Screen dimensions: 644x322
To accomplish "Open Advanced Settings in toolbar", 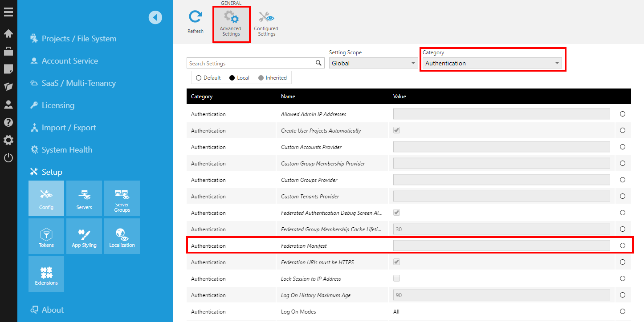I will [231, 25].
